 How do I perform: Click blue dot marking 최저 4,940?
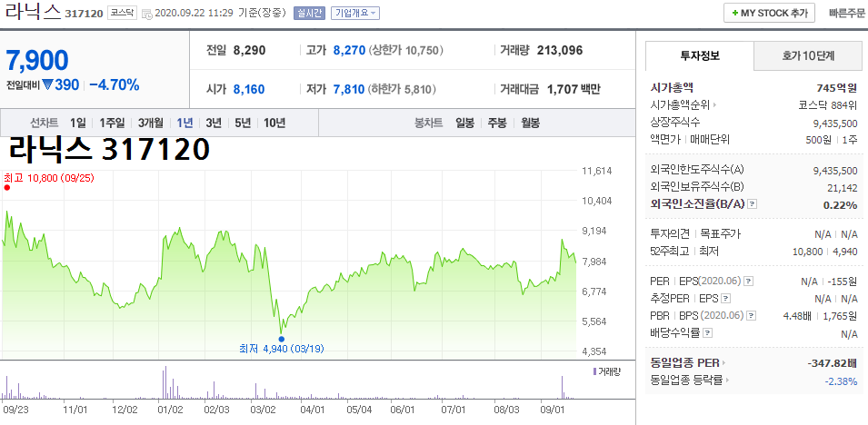point(281,340)
